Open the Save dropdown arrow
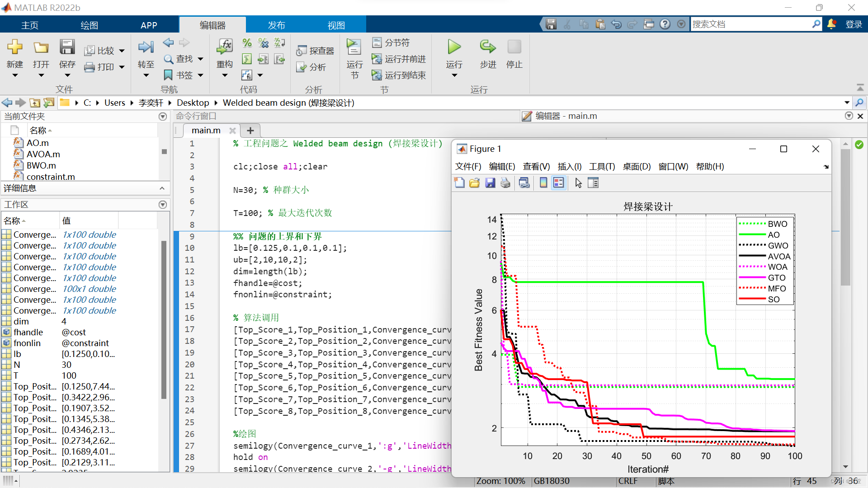 point(67,75)
